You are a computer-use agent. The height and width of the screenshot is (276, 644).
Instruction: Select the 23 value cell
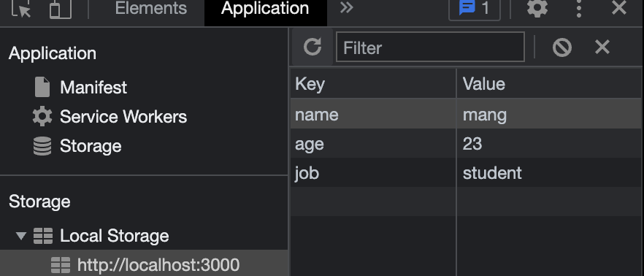[549, 143]
